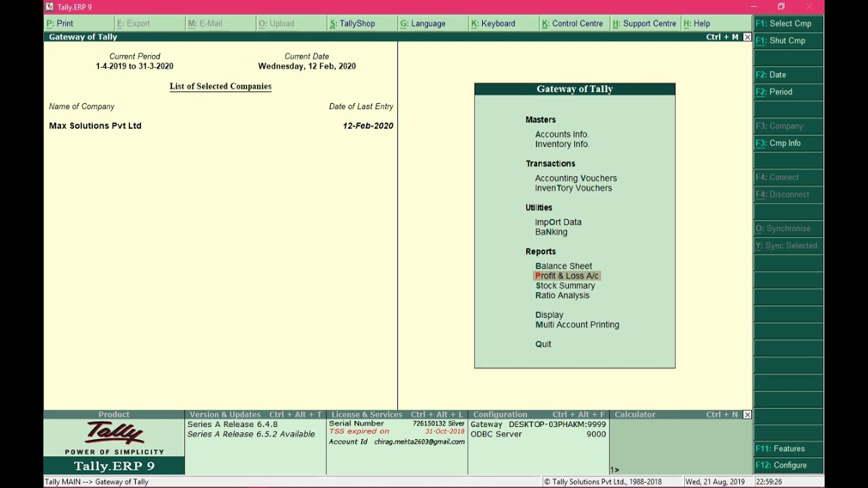This screenshot has height=488, width=868.
Task: Click ODBC Server 9000 entry
Action: click(538, 434)
